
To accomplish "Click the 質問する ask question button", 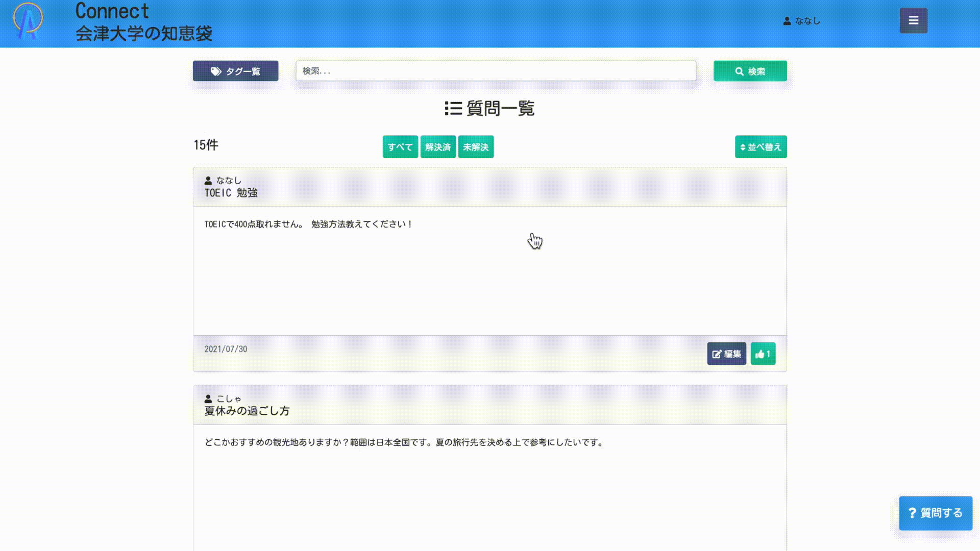I will (x=936, y=513).
